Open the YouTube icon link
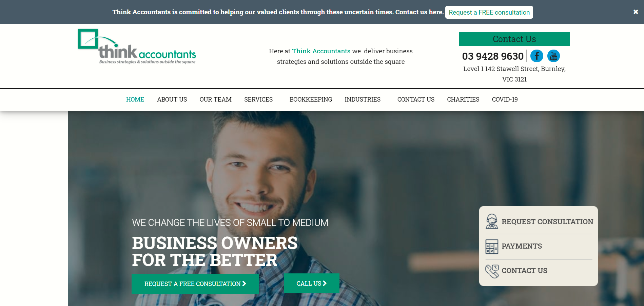Screen dimensions: 644x306 pyautogui.click(x=553, y=56)
